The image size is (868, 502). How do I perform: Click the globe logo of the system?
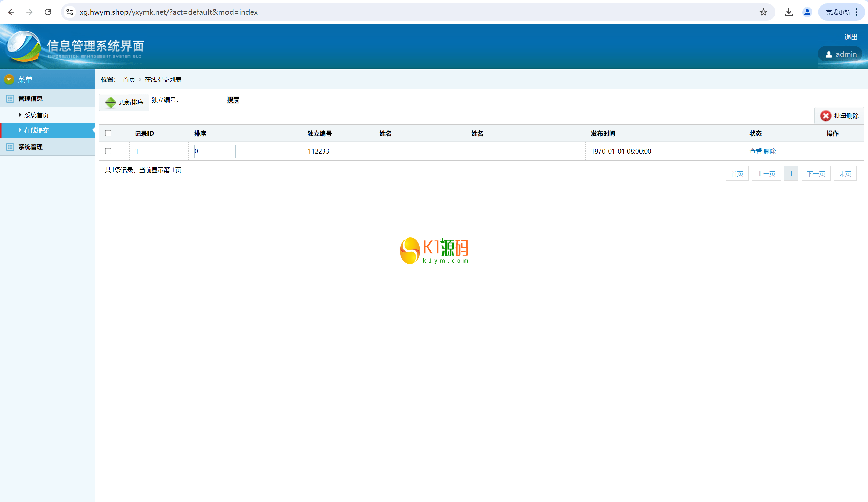(x=24, y=46)
